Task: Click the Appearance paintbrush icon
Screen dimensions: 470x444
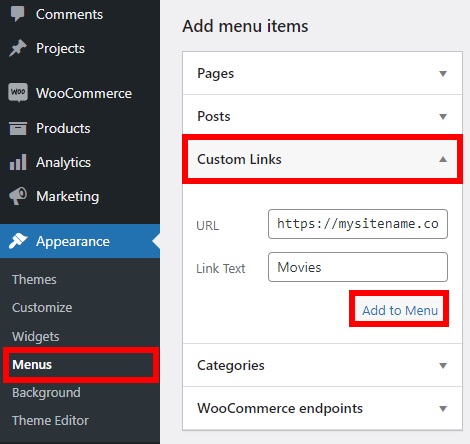Action: (18, 241)
